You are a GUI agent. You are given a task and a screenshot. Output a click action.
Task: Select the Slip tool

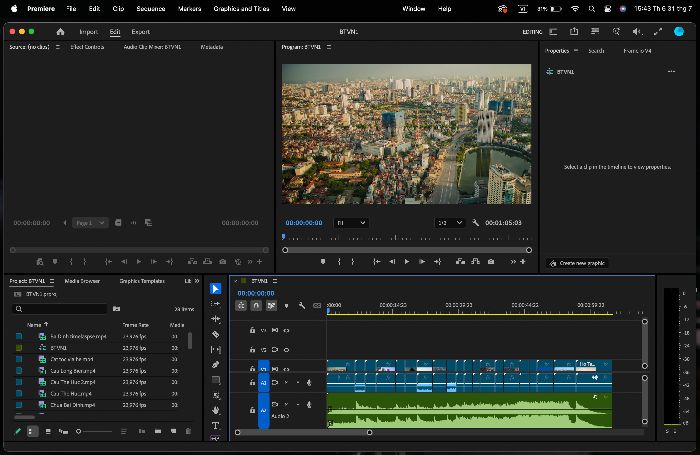(215, 350)
